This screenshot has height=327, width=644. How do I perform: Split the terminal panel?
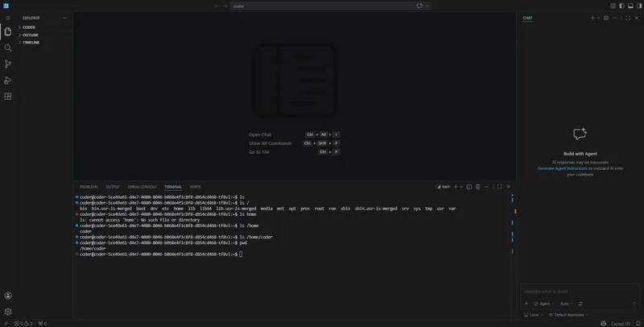click(x=469, y=187)
